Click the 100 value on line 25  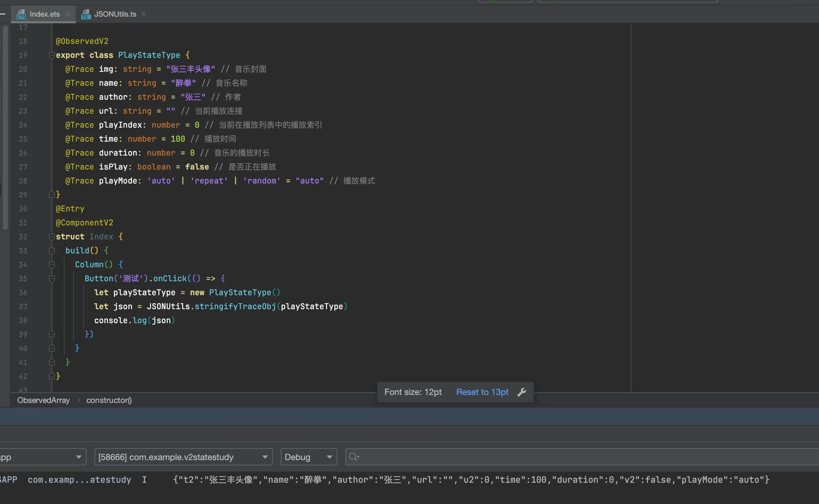pyautogui.click(x=178, y=139)
